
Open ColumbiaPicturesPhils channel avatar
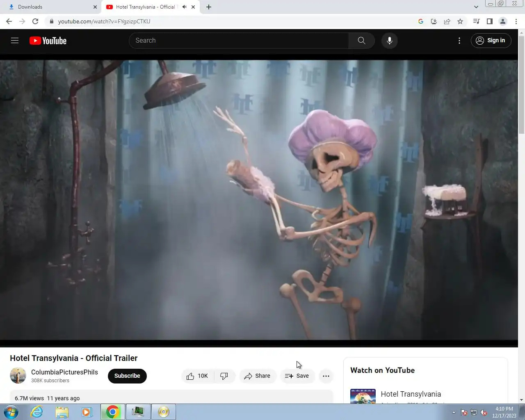click(18, 376)
